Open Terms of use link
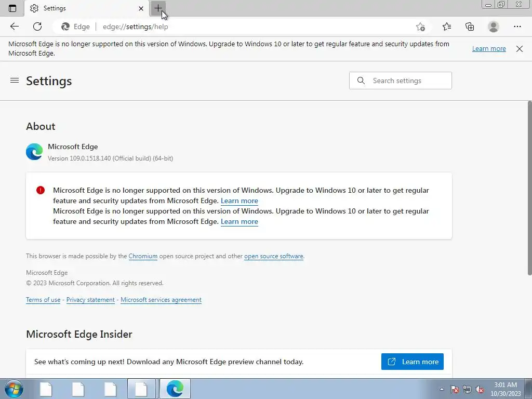This screenshot has width=532, height=399. point(43,300)
